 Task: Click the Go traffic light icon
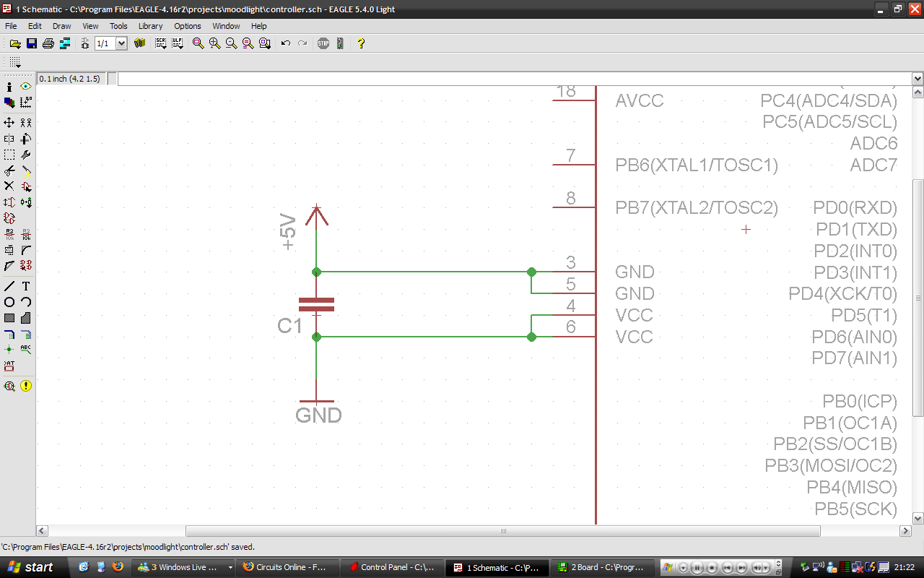[x=340, y=43]
